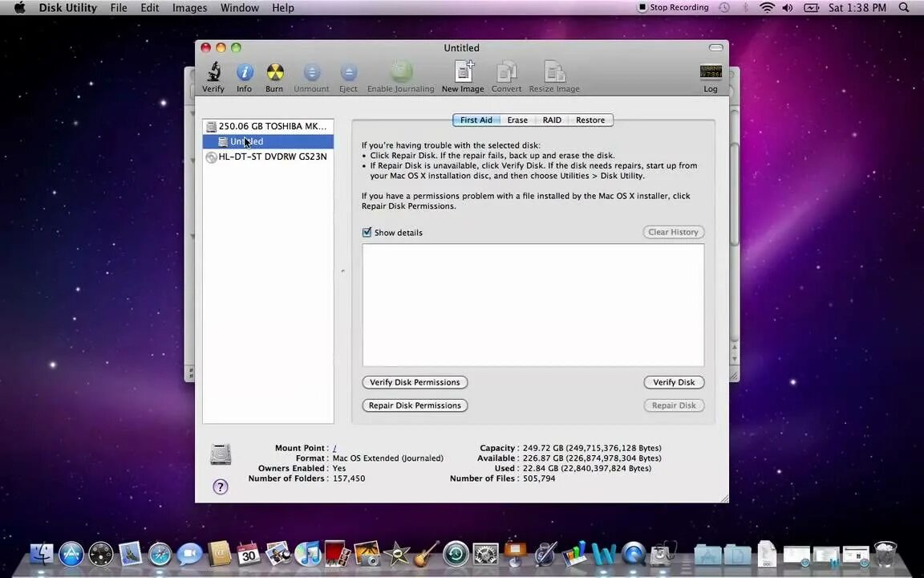Select the HL-DT-ST DVDRW GS23N drive

click(268, 157)
